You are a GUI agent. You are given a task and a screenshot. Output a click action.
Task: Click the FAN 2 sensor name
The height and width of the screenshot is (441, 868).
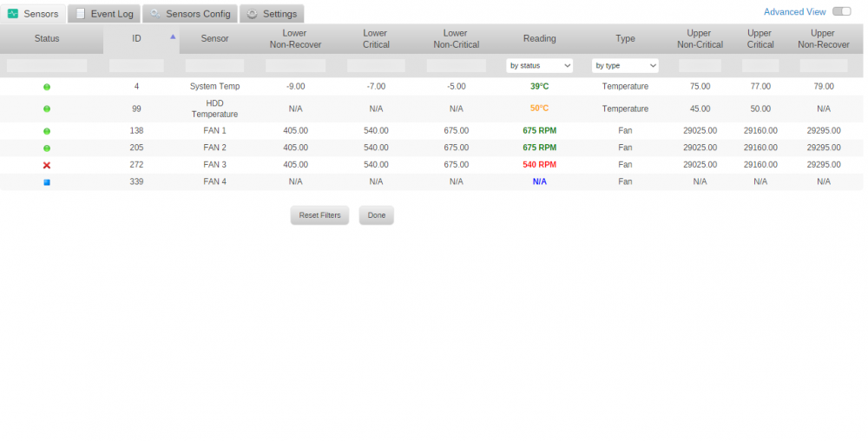214,148
